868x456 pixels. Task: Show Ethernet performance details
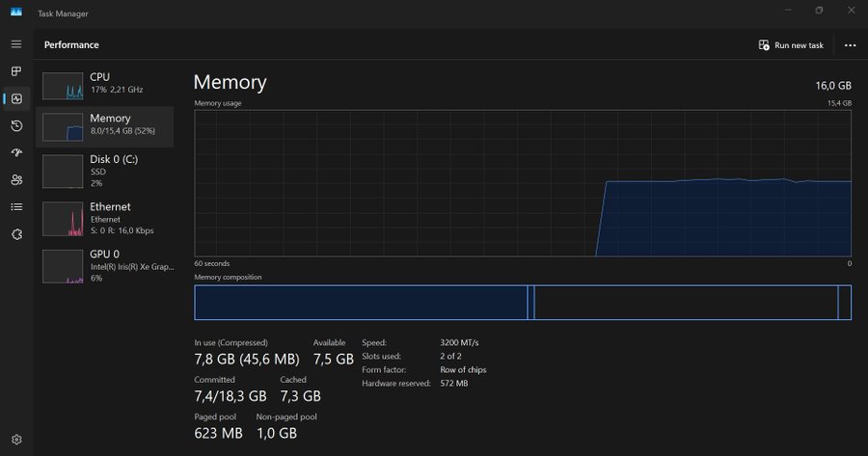tap(104, 218)
